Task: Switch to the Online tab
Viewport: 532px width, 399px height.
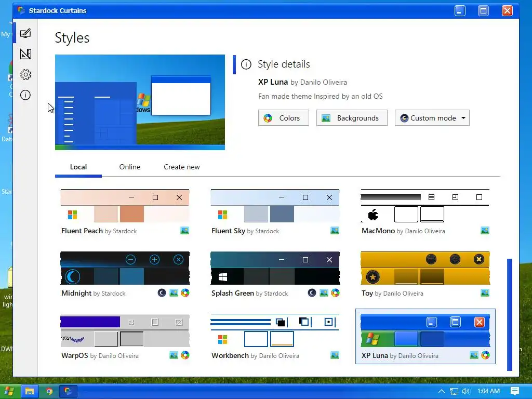Action: coord(129,167)
